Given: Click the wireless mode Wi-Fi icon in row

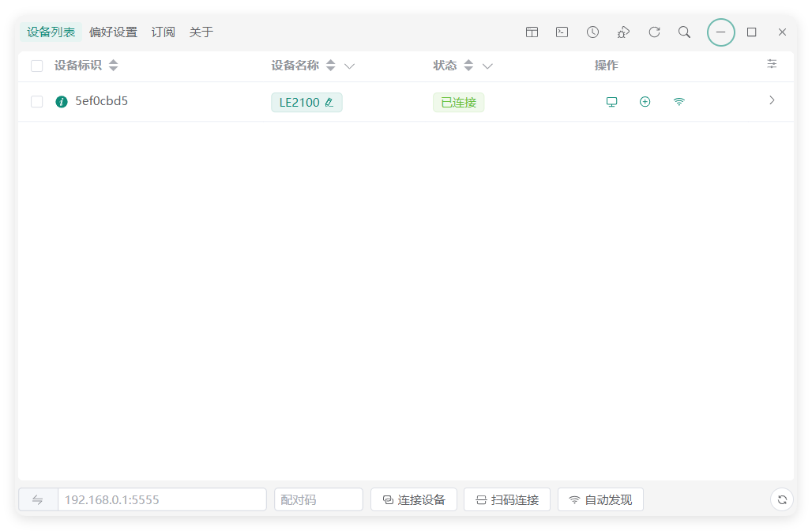Looking at the screenshot, I should click(679, 101).
